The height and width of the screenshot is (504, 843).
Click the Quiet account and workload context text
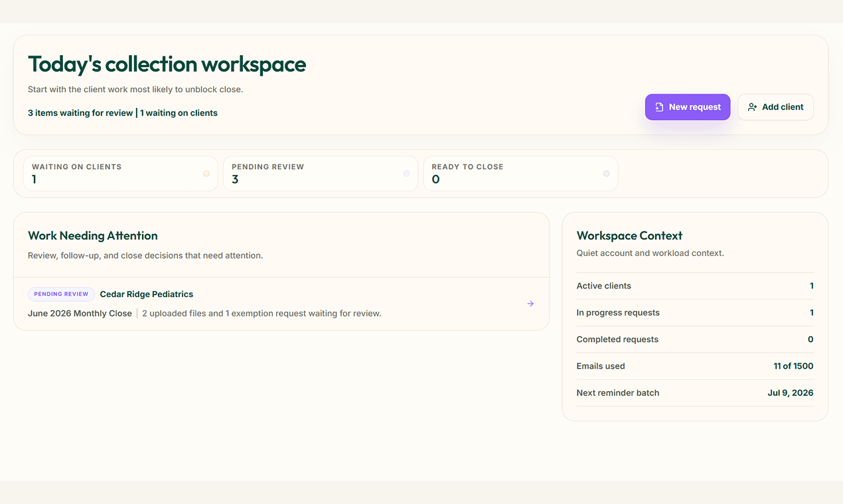[x=650, y=253]
